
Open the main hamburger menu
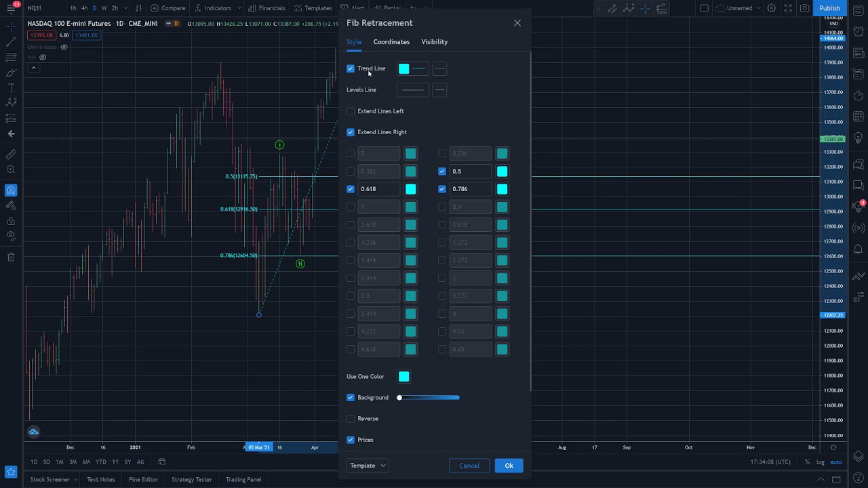pos(11,8)
